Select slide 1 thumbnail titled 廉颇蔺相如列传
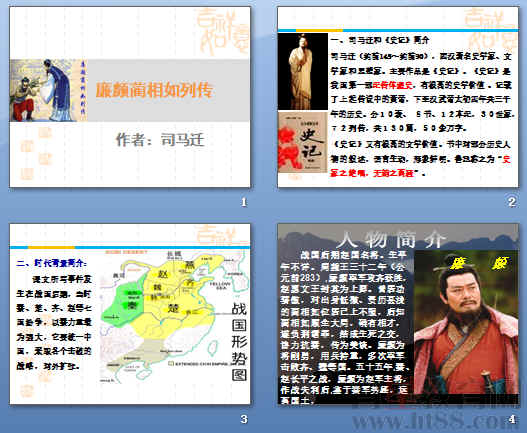 tap(130, 97)
